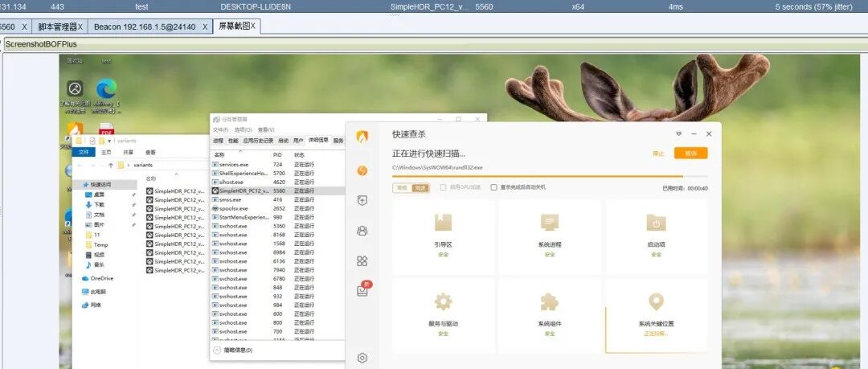868x369 pixels.
Task: Open the Explorer quick access toolbar dropdown arrow
Action: 109,141
